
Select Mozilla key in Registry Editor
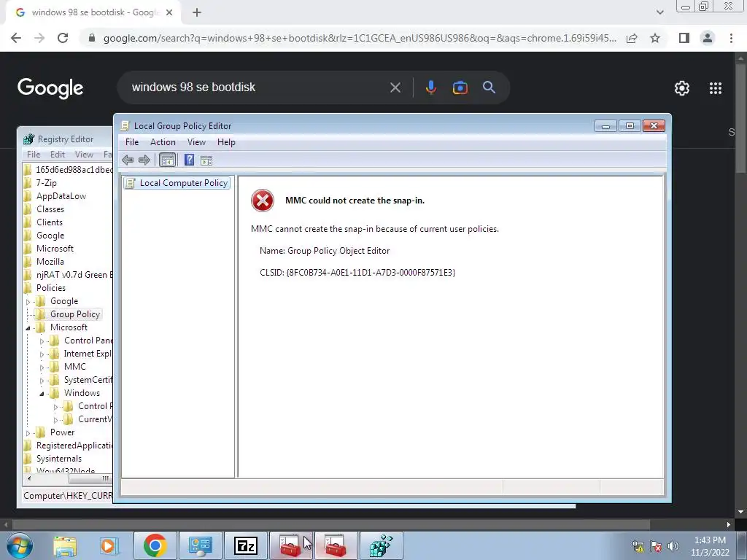click(x=50, y=262)
